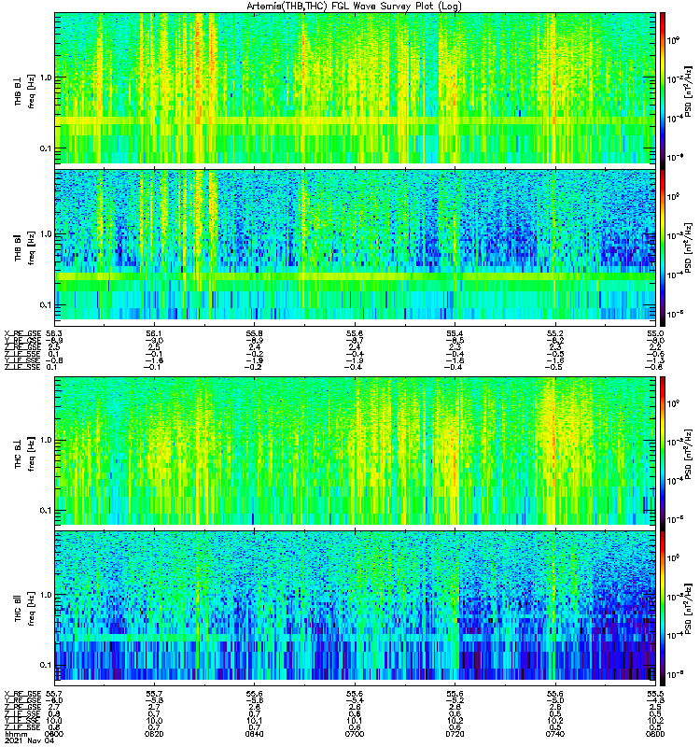The image size is (700, 747).
Task: Click the '0.1' frequency tick of THB B∥ panel
Action: coord(46,305)
